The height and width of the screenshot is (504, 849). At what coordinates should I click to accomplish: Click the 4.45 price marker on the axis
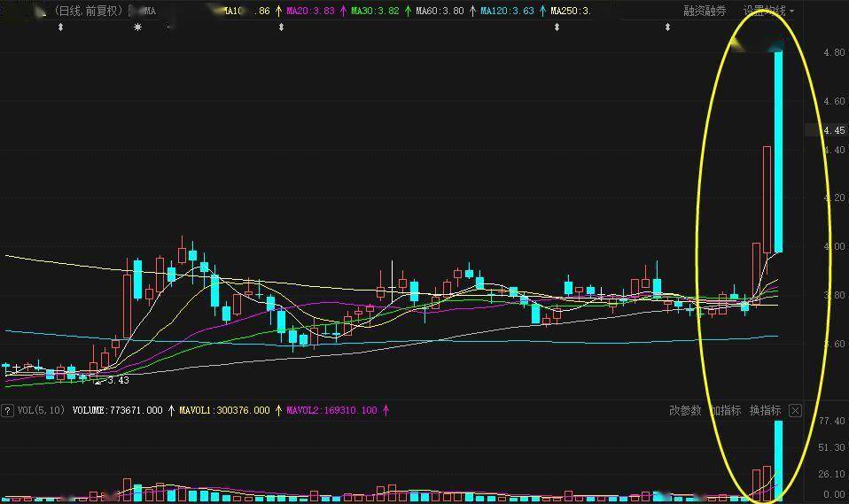(833, 130)
